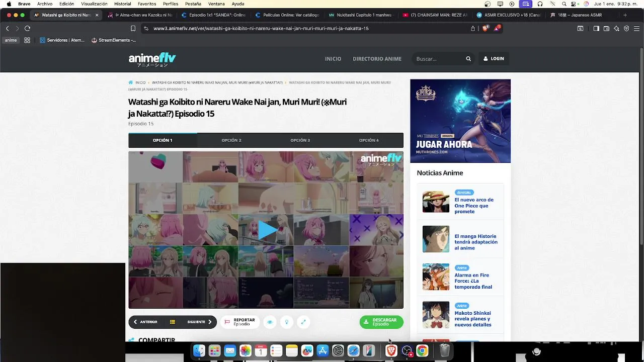Close the Watashi ga Koibito tab
This screenshot has height=362, width=644.
[97, 15]
